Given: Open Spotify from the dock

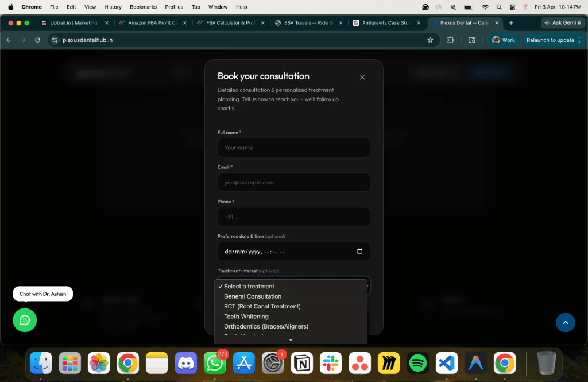Looking at the screenshot, I should [417, 363].
